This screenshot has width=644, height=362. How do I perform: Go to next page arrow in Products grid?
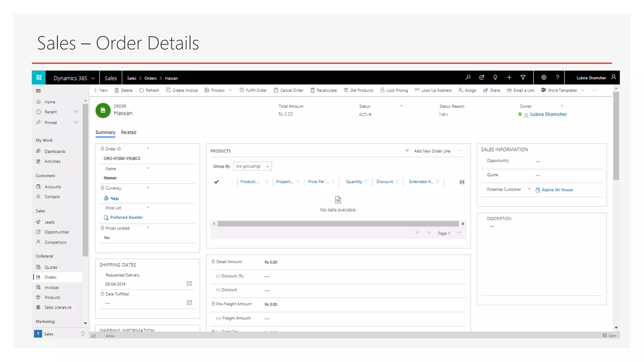tap(459, 233)
